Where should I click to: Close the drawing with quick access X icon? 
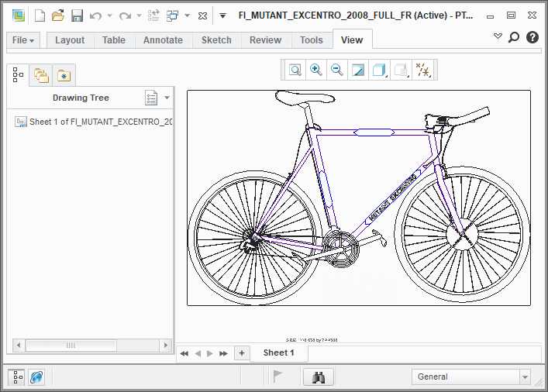(203, 15)
